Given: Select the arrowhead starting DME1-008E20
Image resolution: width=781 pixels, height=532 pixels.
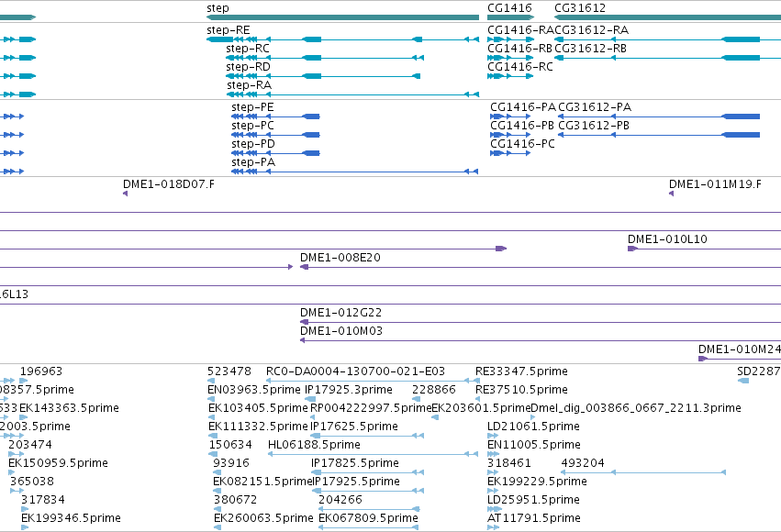Looking at the screenshot, I should click(305, 267).
